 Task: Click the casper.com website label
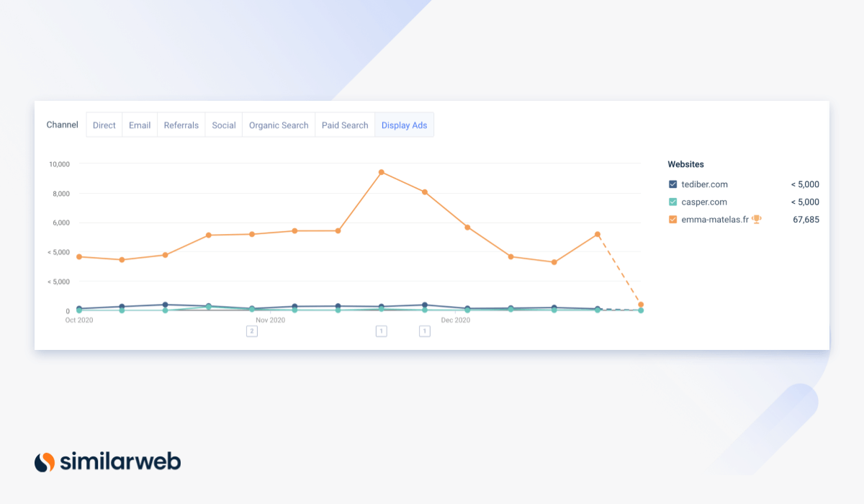(x=704, y=202)
